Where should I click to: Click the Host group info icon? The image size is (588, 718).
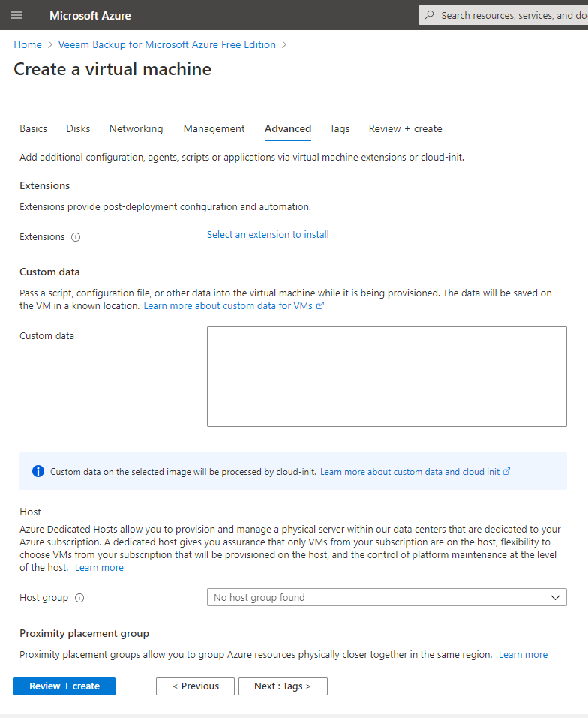coord(79,598)
